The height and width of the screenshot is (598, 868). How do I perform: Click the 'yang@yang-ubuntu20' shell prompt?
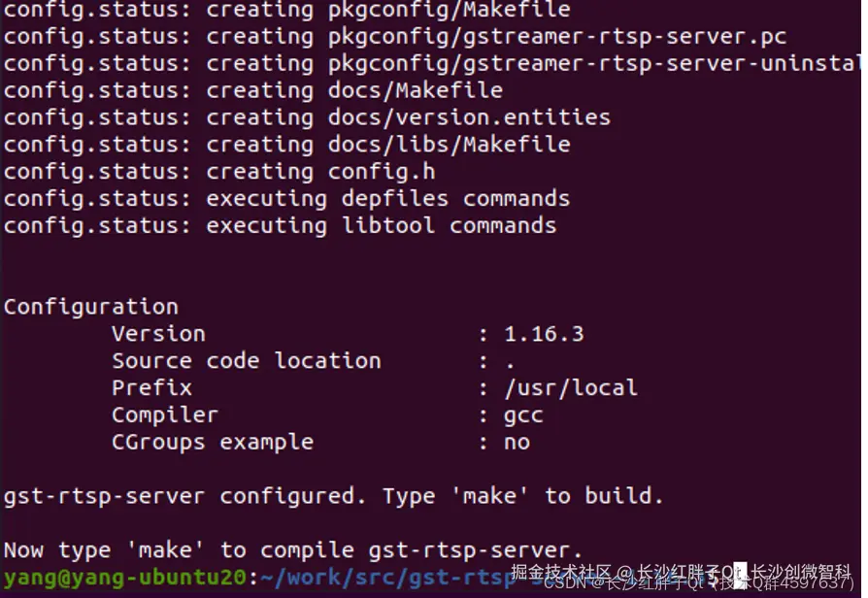(x=124, y=578)
